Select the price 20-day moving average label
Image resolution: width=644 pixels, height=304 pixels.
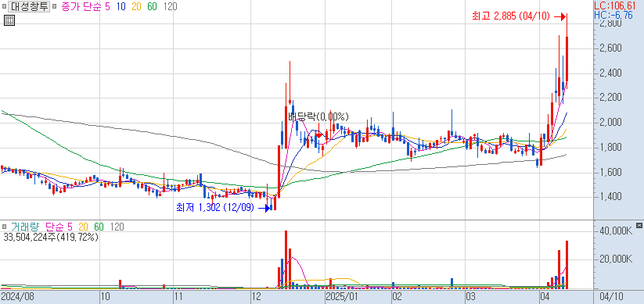click(136, 6)
